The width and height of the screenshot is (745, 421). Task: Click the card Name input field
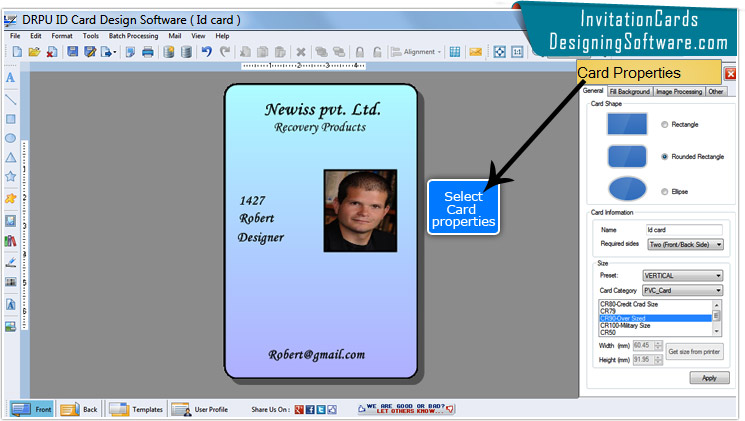click(x=684, y=230)
